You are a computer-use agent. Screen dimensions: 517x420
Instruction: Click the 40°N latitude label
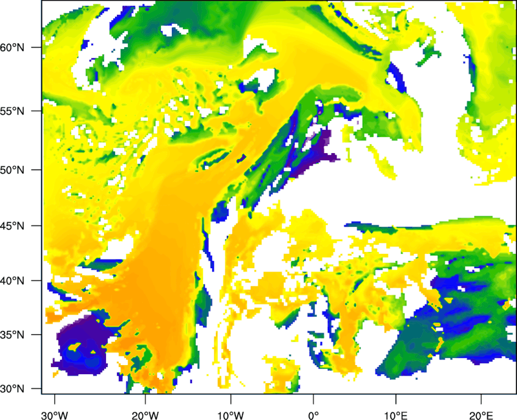[x=12, y=281]
